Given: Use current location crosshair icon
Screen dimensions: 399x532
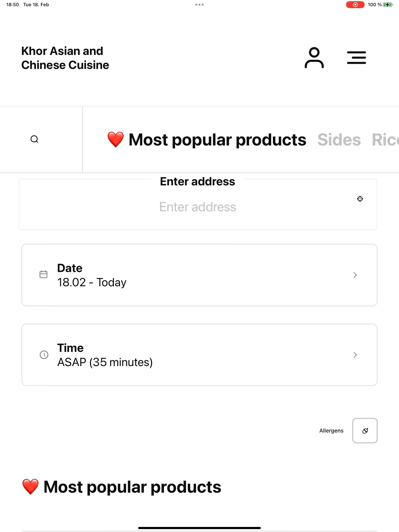Looking at the screenshot, I should tap(360, 199).
